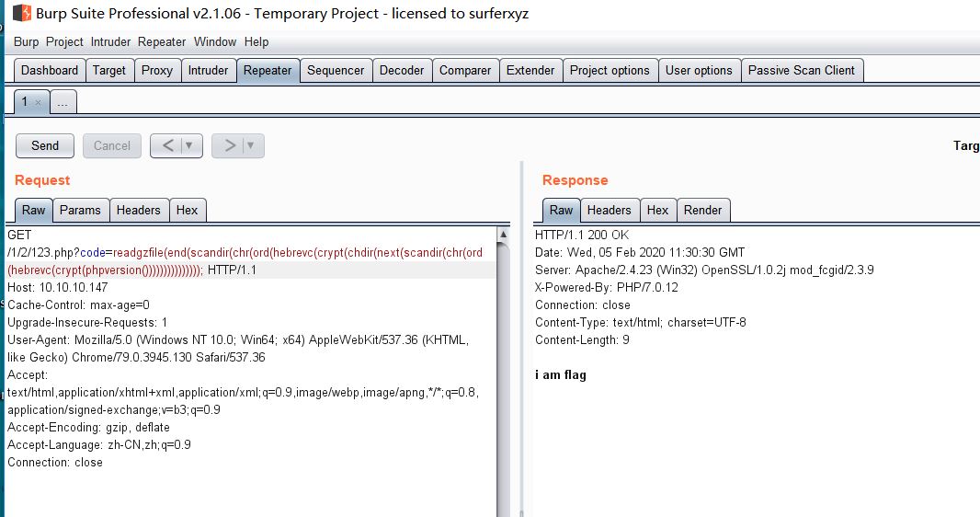Screen dimensions: 980x517
Task: Click the Accept-Language: zh-CN line
Action: point(99,445)
